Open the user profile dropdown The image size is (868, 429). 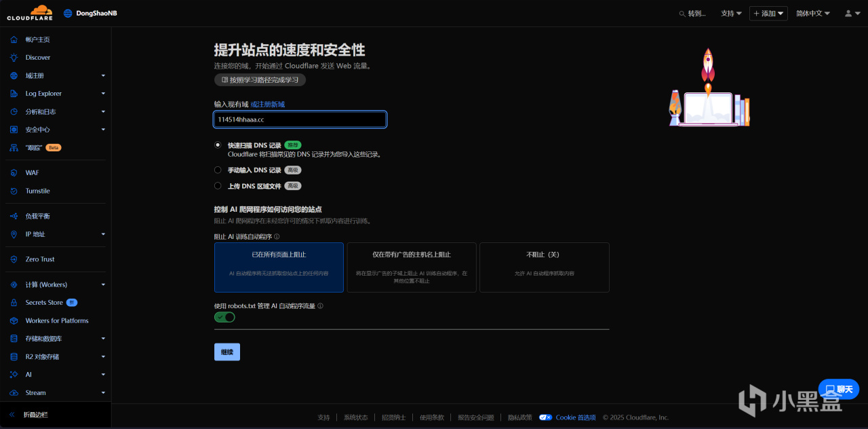[852, 13]
